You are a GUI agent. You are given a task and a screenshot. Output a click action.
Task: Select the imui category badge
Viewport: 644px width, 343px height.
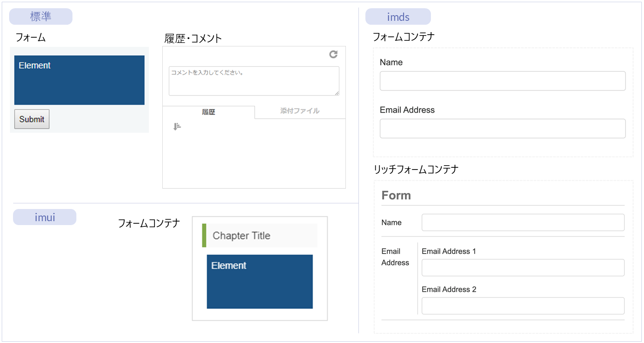(x=45, y=217)
